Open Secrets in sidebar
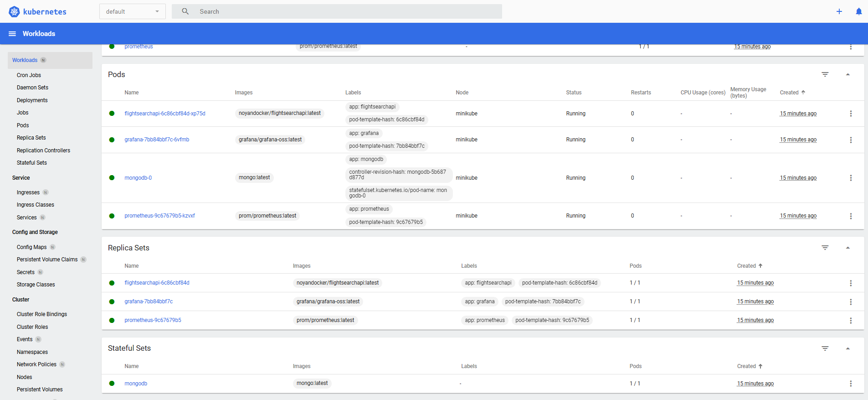The image size is (868, 400). pyautogui.click(x=26, y=272)
